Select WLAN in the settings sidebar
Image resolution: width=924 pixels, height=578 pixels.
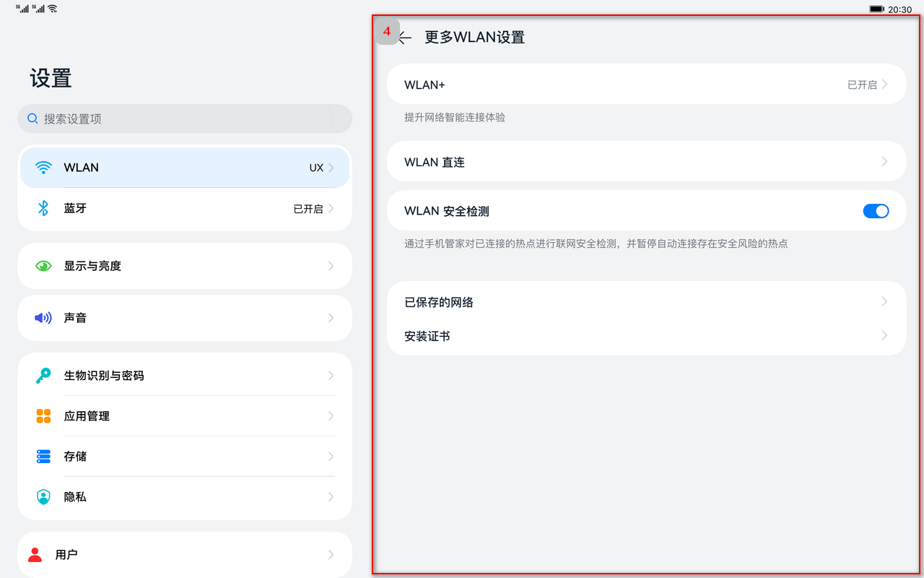tap(185, 168)
